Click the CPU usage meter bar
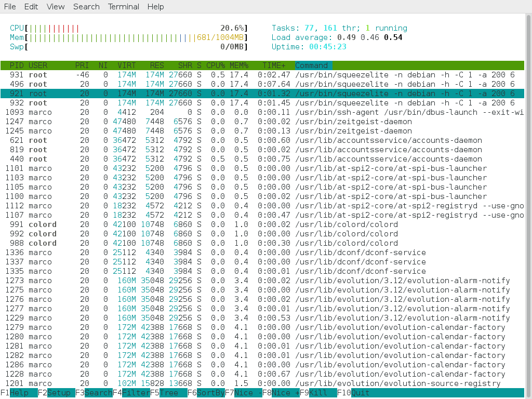The height and width of the screenshot is (399, 532). click(x=129, y=28)
